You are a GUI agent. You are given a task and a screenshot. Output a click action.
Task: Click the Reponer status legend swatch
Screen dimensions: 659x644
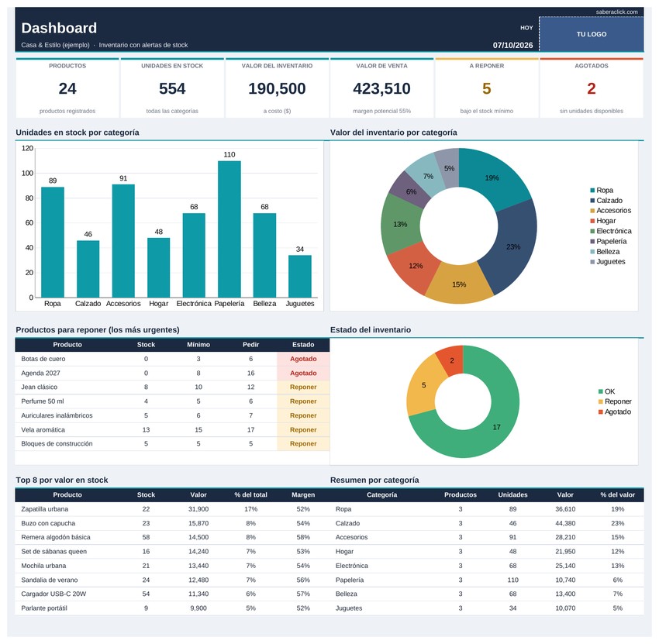click(601, 401)
